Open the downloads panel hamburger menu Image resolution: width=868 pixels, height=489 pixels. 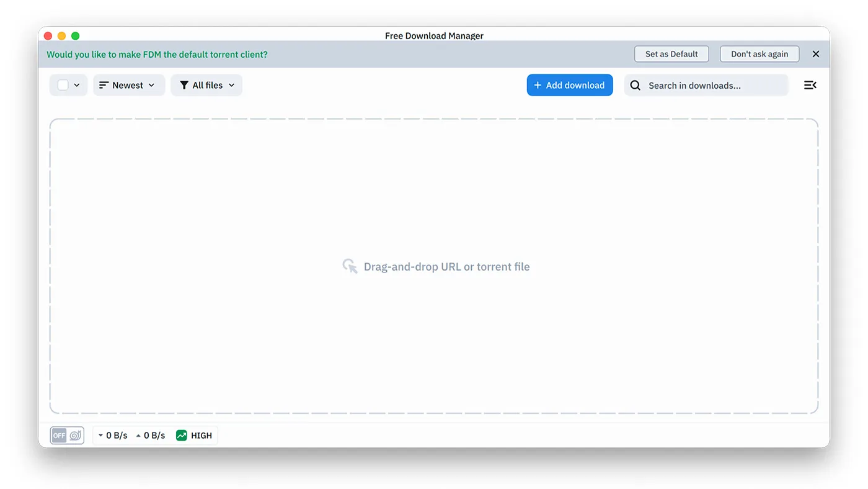810,85
